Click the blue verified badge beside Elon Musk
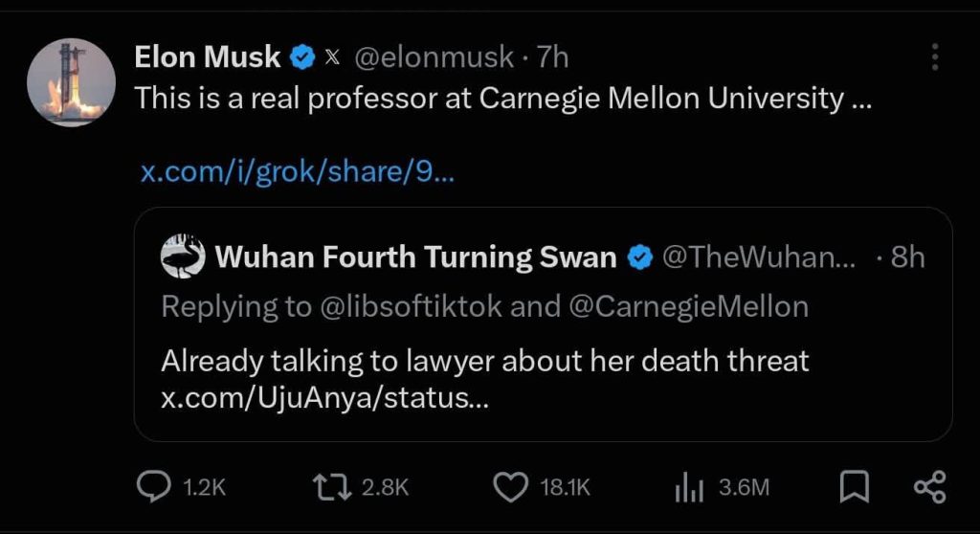This screenshot has height=534, width=980. 301,57
